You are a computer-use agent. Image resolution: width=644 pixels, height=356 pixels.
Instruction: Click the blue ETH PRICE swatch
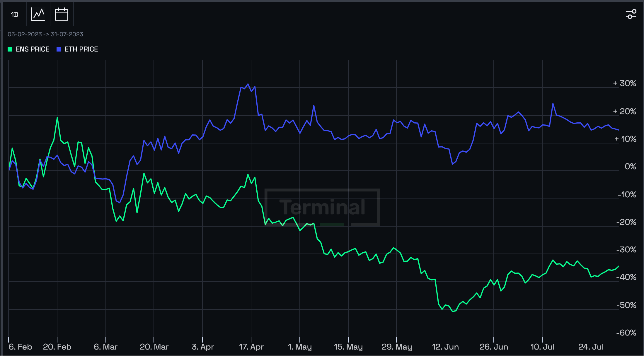coord(59,49)
